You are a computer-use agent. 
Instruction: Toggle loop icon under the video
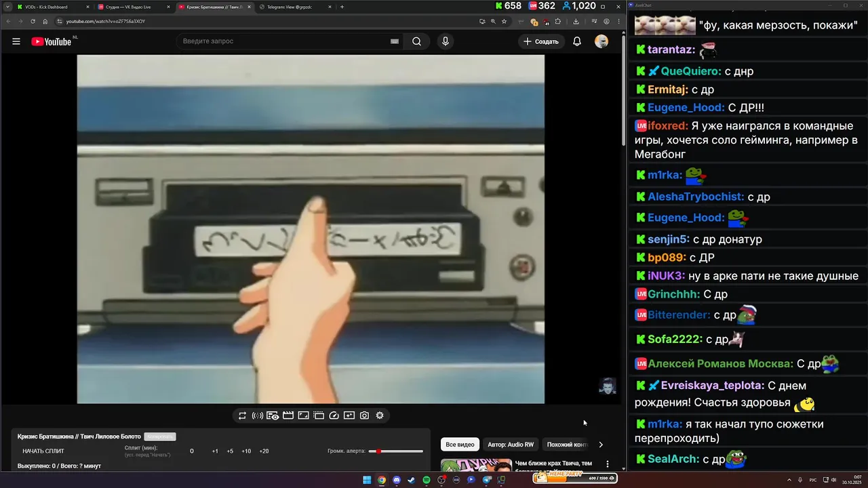(x=242, y=415)
